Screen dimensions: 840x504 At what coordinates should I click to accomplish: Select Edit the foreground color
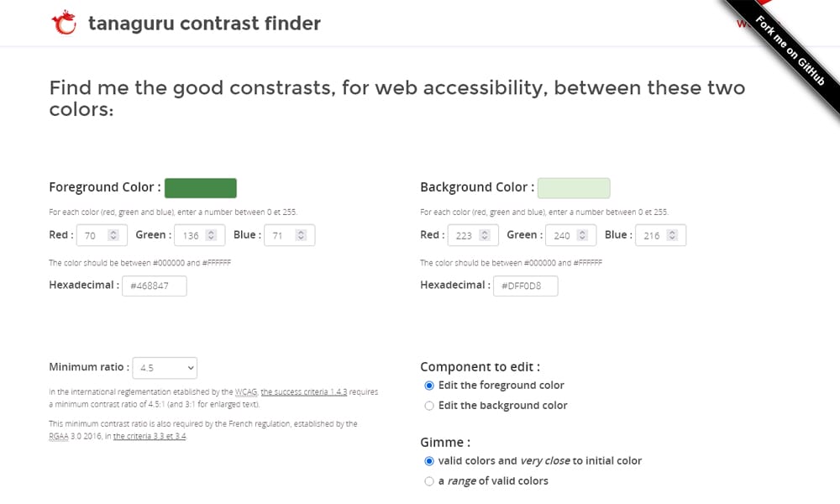[429, 386]
